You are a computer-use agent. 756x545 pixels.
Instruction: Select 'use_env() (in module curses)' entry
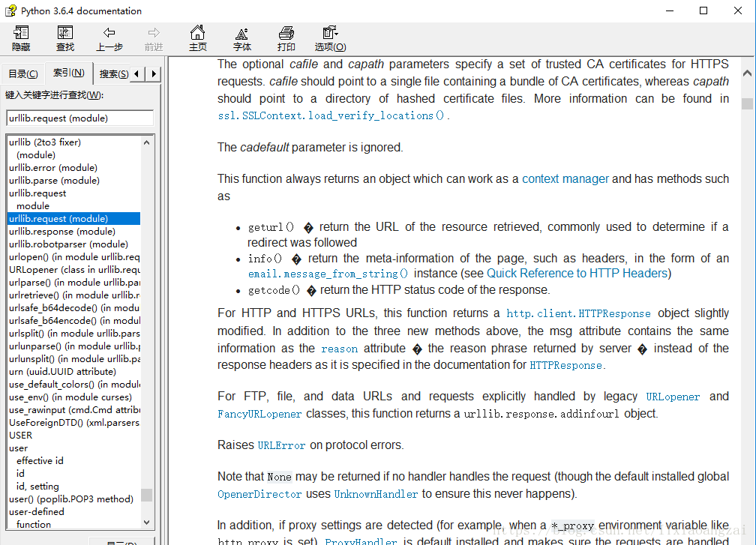pyautogui.click(x=70, y=397)
